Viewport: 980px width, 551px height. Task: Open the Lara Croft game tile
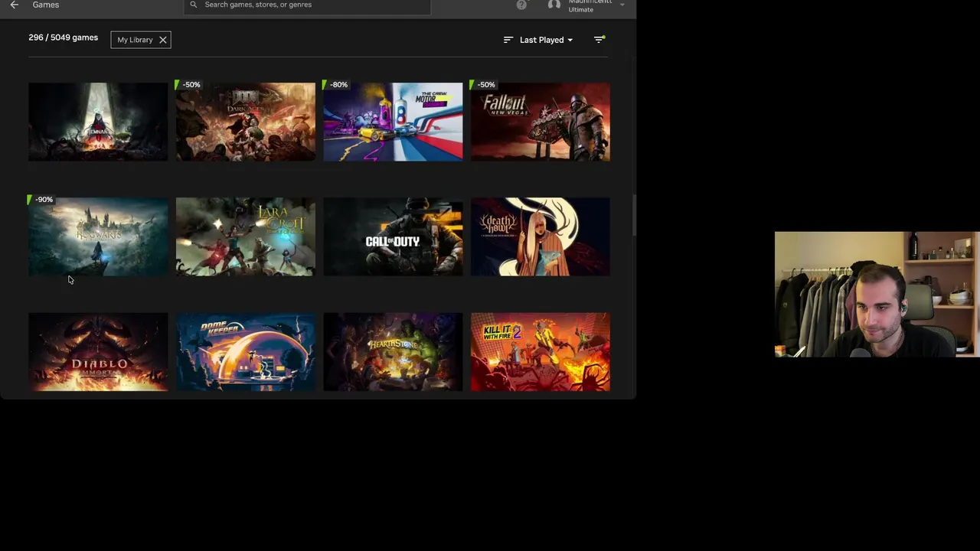tap(245, 236)
